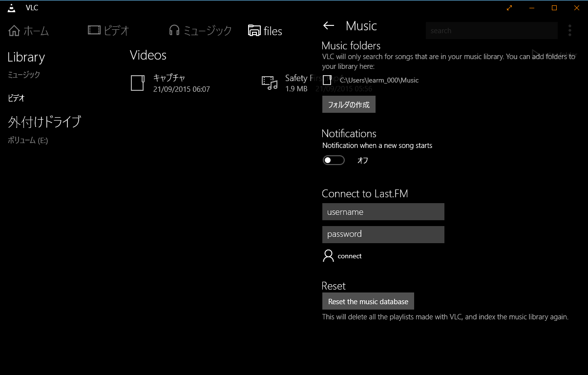
Task: Click the Music settings panel title
Action: tap(361, 26)
